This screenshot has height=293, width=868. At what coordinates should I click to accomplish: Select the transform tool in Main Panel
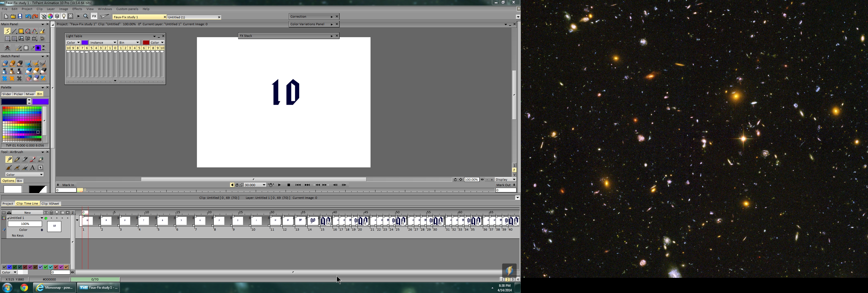click(x=34, y=39)
